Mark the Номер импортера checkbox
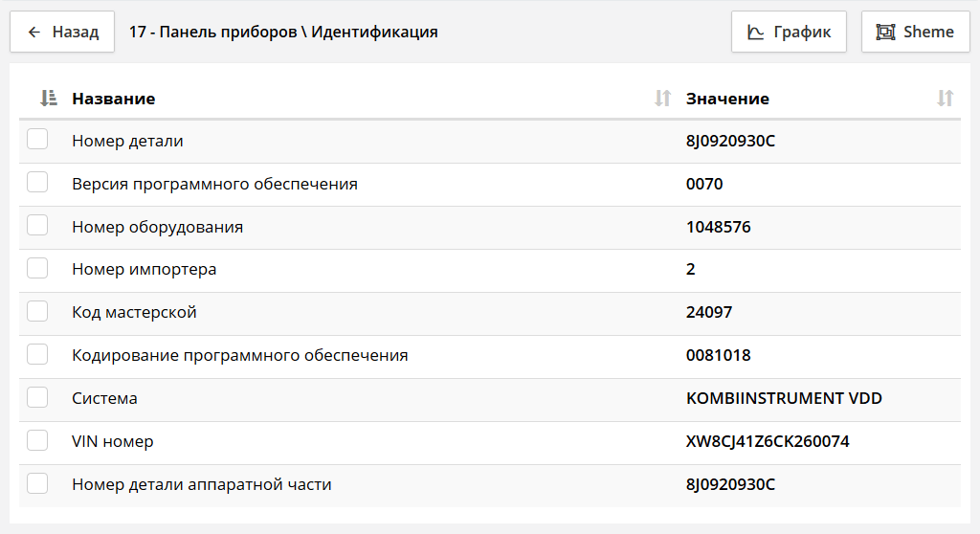 37,269
